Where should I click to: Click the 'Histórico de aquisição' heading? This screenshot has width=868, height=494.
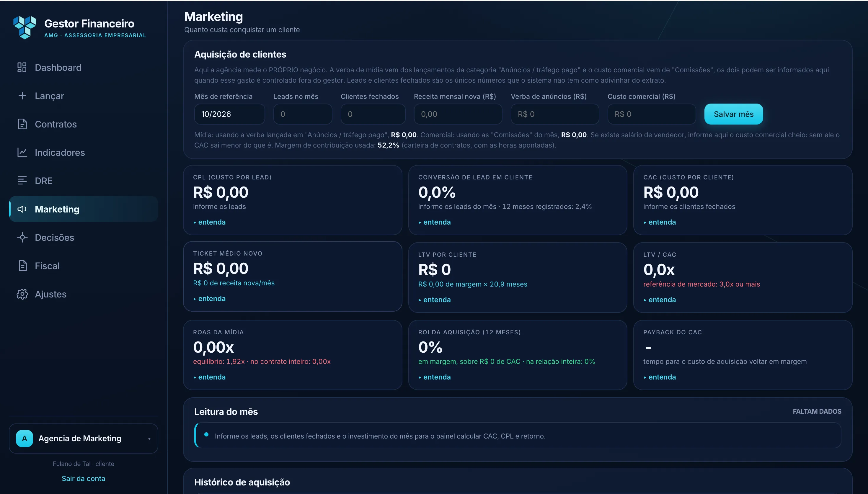point(242,482)
